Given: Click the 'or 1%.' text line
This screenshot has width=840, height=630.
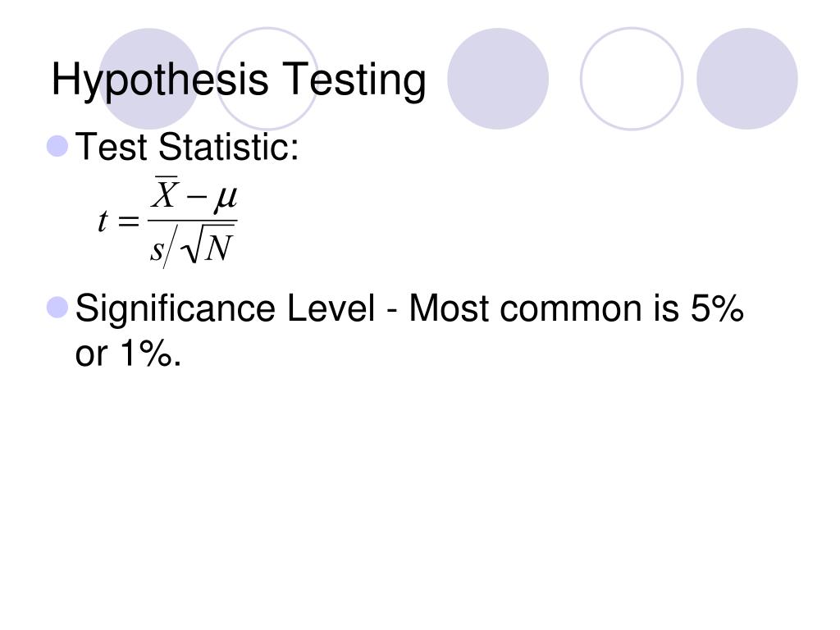Looking at the screenshot, I should point(129,354).
